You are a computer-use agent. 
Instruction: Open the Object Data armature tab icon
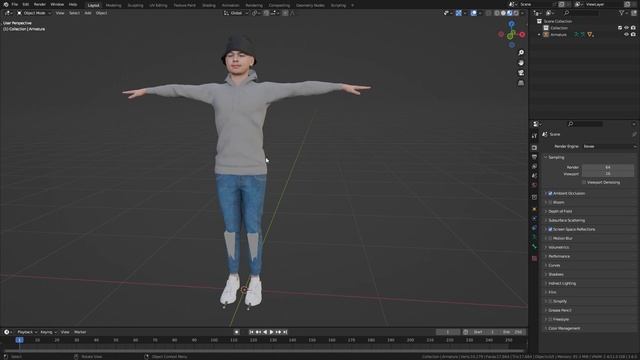[534, 237]
